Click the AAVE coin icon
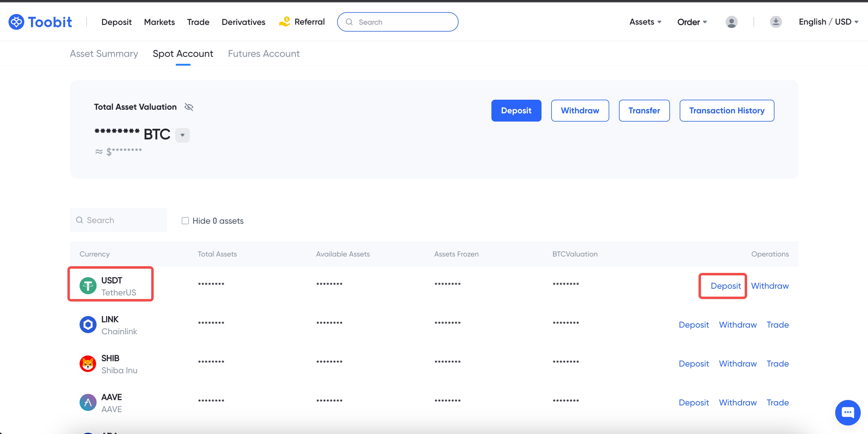 point(88,402)
